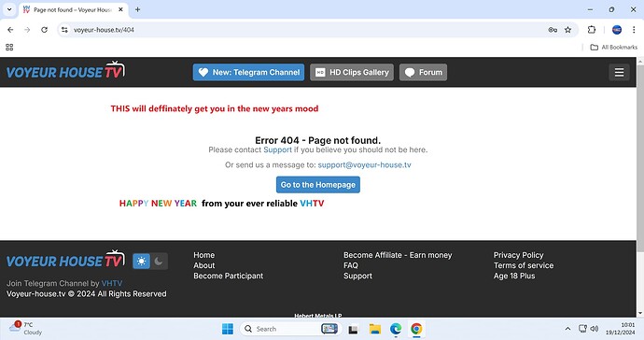Open the Chrome extensions puzzle icon
This screenshot has height=340, width=644.
pos(592,30)
